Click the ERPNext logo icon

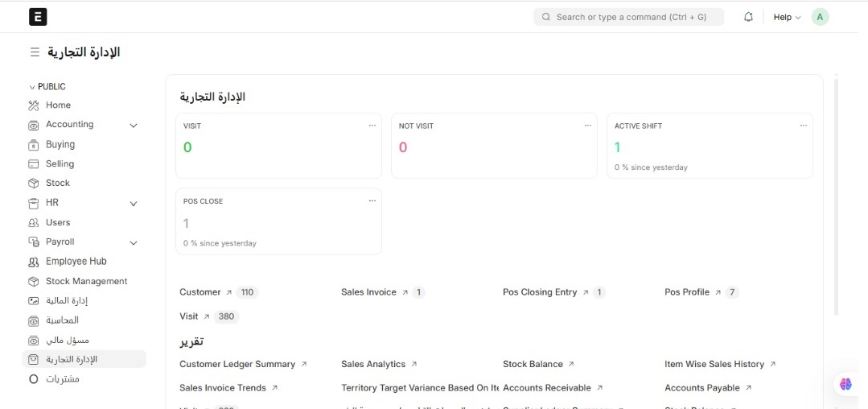coord(38,17)
